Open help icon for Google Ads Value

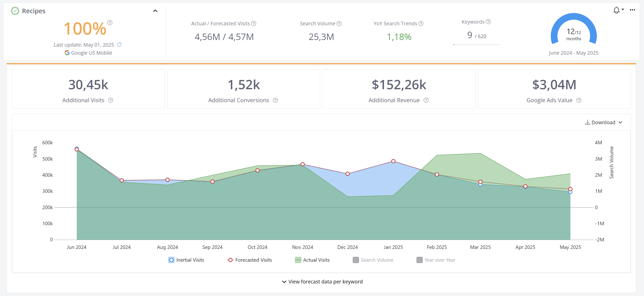pos(579,100)
